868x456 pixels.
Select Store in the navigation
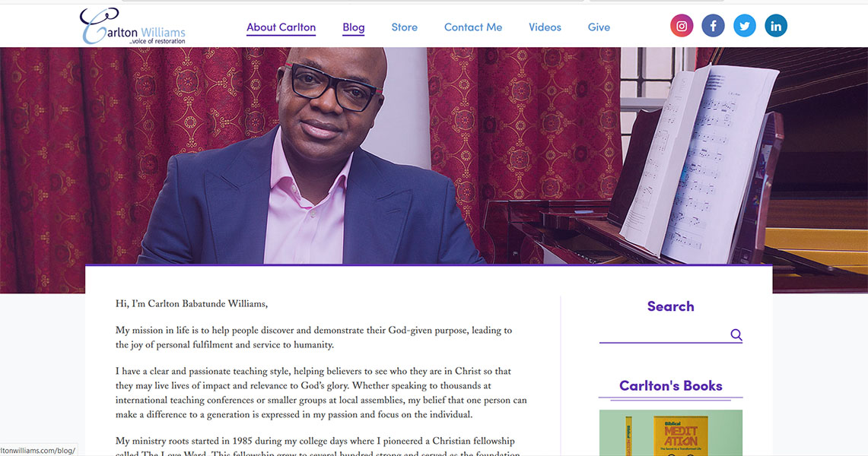click(404, 27)
